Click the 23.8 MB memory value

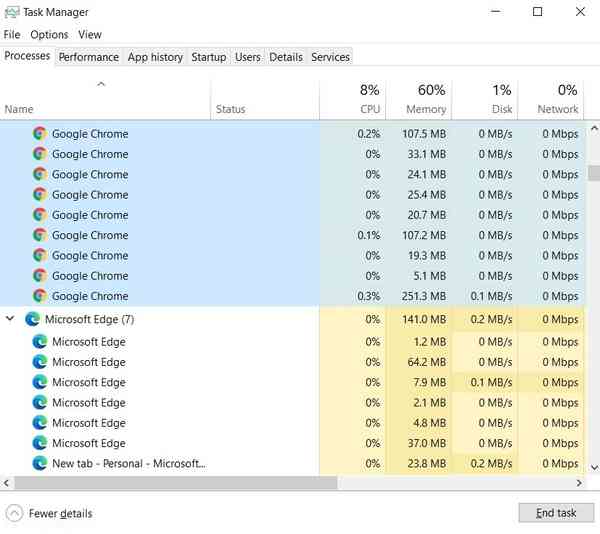point(427,463)
